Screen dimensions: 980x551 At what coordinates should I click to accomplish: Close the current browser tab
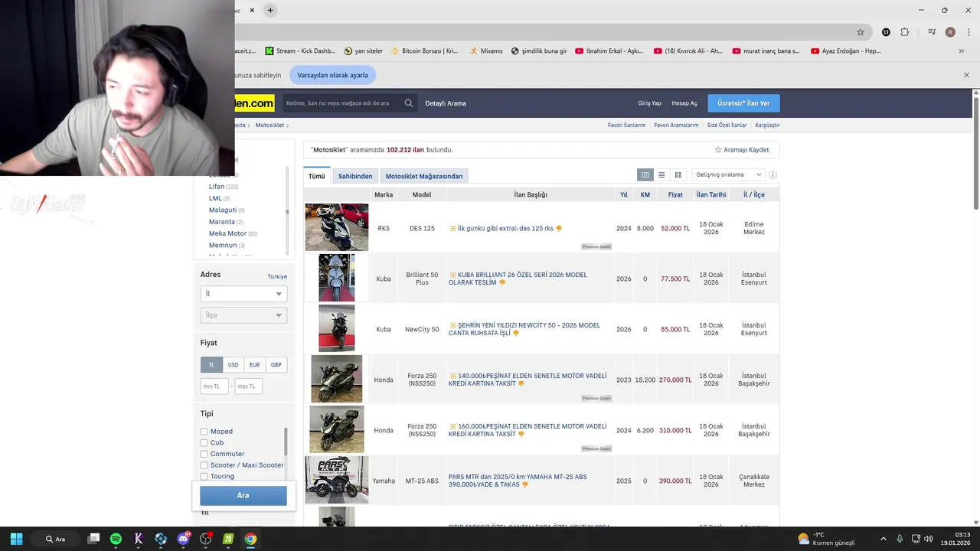(252, 10)
